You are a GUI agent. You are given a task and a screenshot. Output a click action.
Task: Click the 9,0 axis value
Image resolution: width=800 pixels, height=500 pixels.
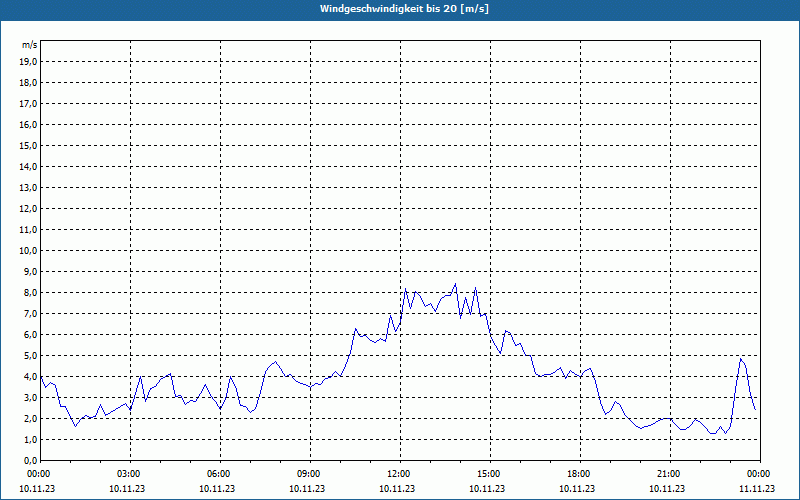click(30, 271)
